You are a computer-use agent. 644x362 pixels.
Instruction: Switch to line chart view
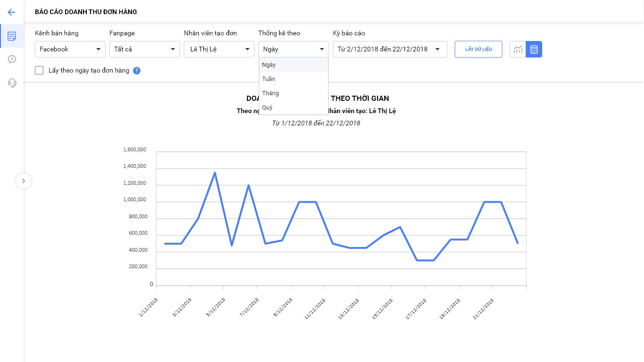click(518, 49)
